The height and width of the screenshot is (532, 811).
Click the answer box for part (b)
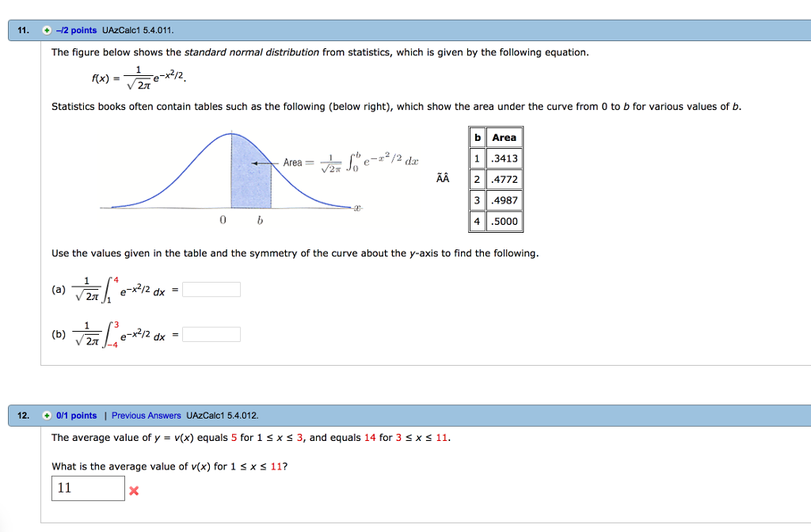[x=211, y=333]
